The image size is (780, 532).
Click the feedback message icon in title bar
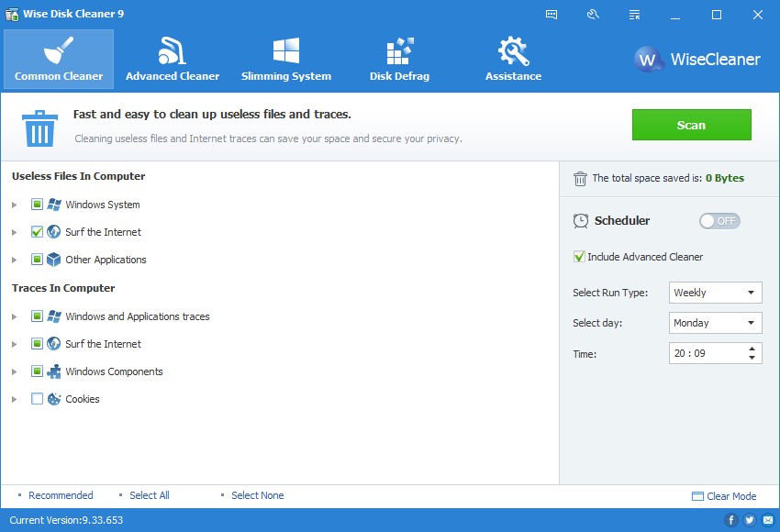coord(552,14)
